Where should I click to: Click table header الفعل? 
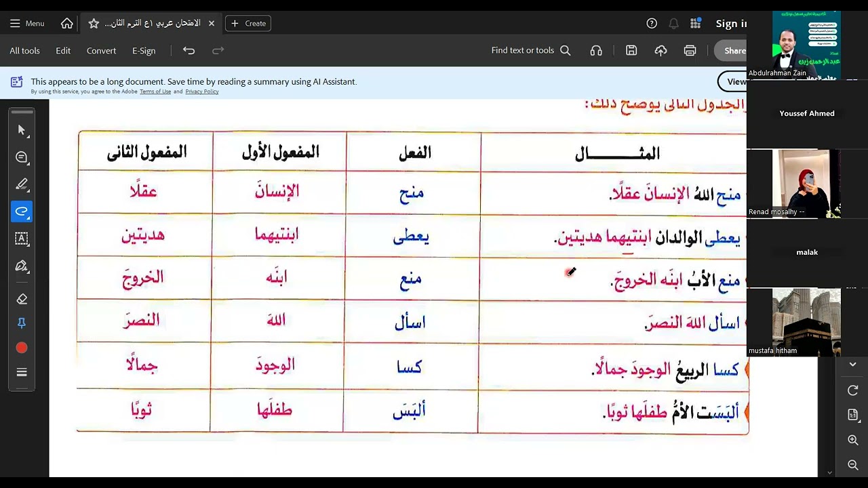(414, 152)
